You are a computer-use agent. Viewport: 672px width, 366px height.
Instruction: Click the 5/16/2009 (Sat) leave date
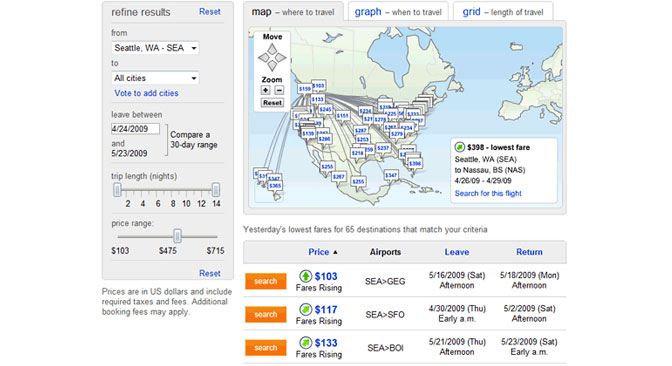click(457, 276)
